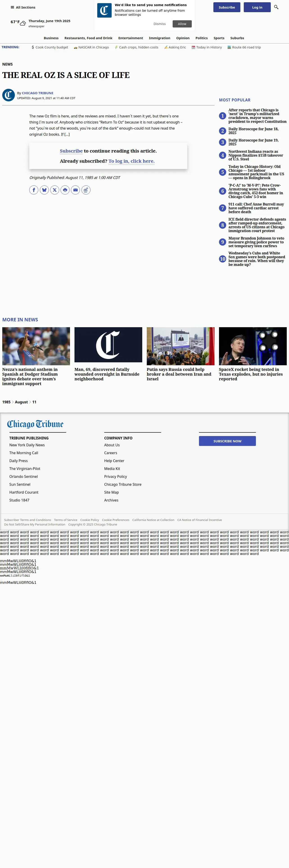Open the Opinion section
289x868 pixels.
(183, 38)
